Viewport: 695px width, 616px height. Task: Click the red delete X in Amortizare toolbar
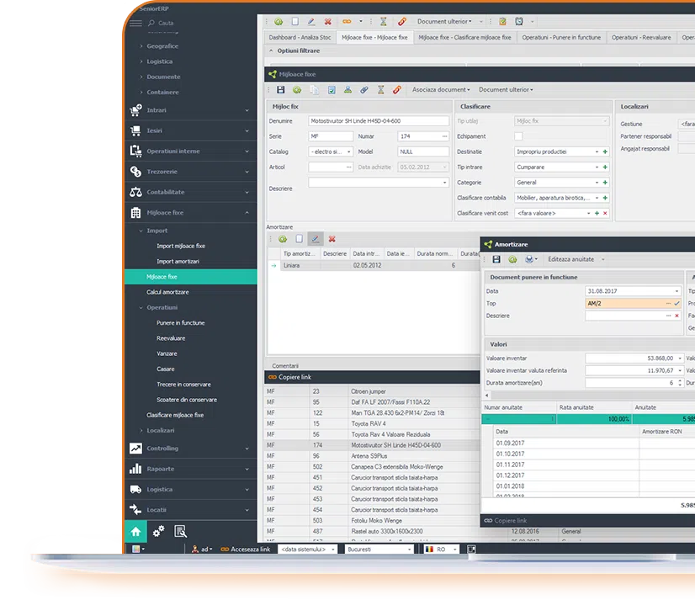point(332,239)
